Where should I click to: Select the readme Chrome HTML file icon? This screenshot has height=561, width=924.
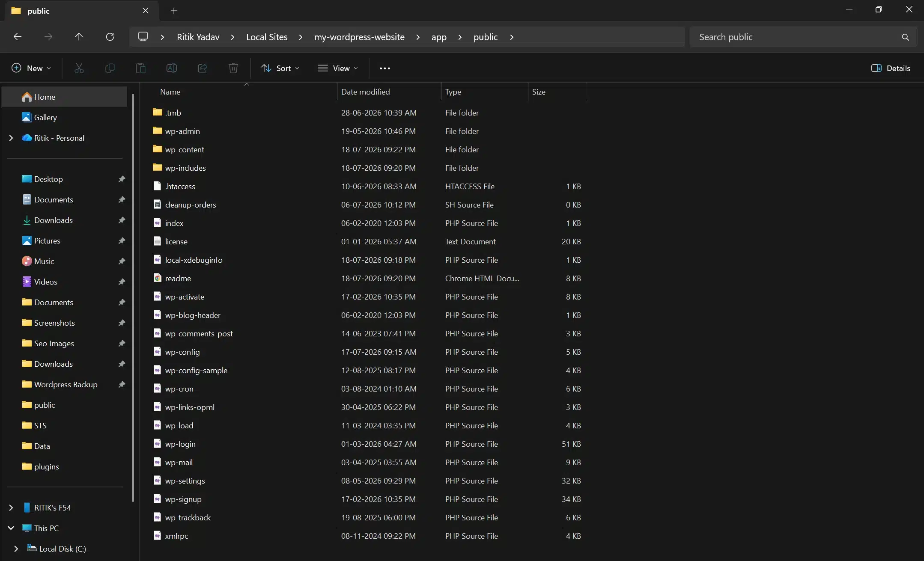pos(158,278)
